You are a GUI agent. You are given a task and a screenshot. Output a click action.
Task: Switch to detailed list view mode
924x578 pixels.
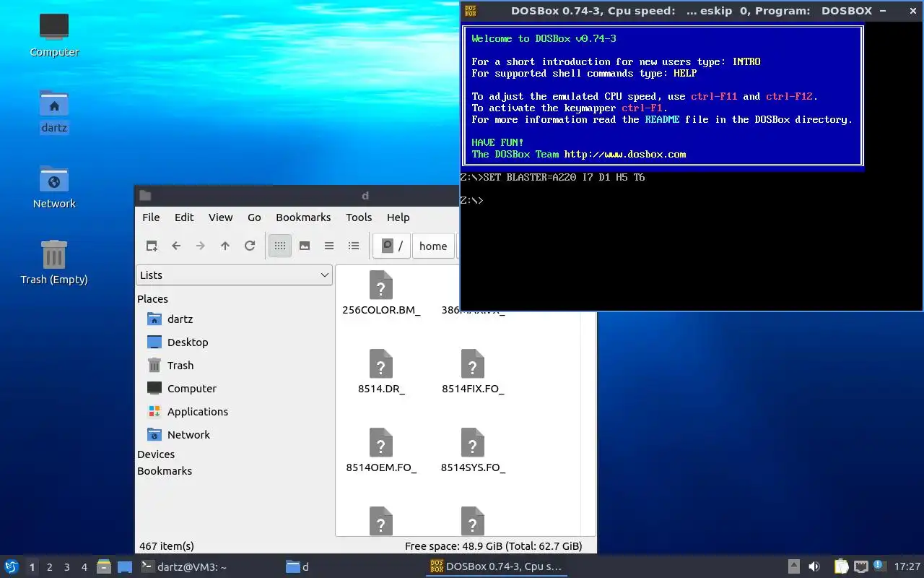(354, 246)
